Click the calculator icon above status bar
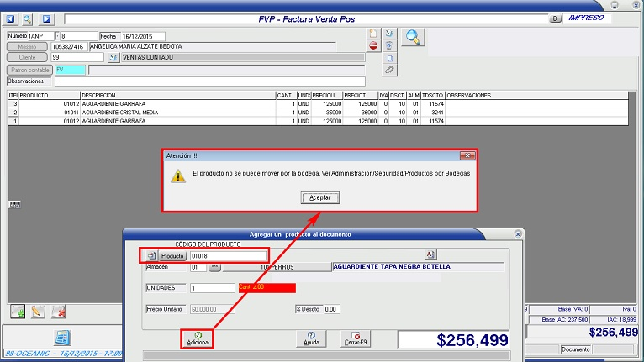Screen dimensions: 644x362 (x=61, y=338)
